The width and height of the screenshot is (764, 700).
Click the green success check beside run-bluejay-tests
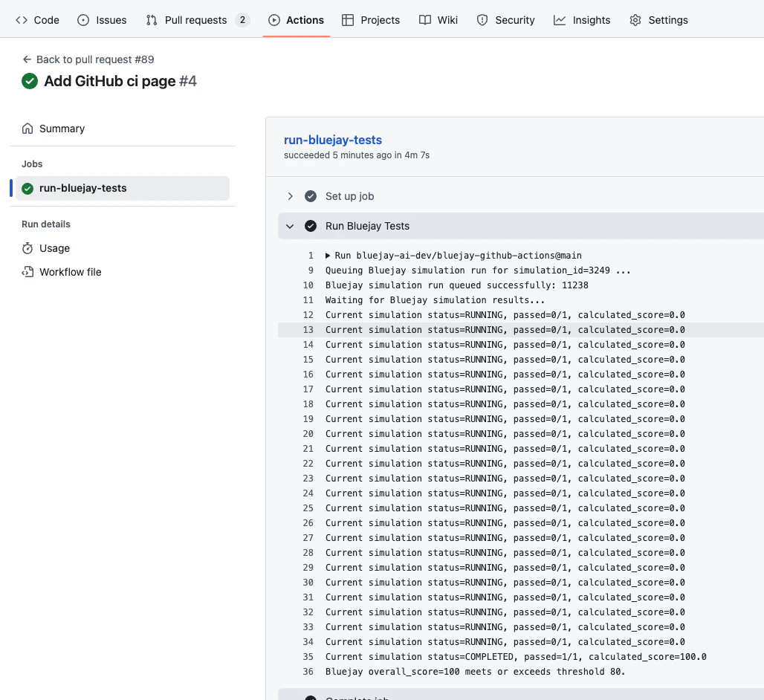click(27, 188)
